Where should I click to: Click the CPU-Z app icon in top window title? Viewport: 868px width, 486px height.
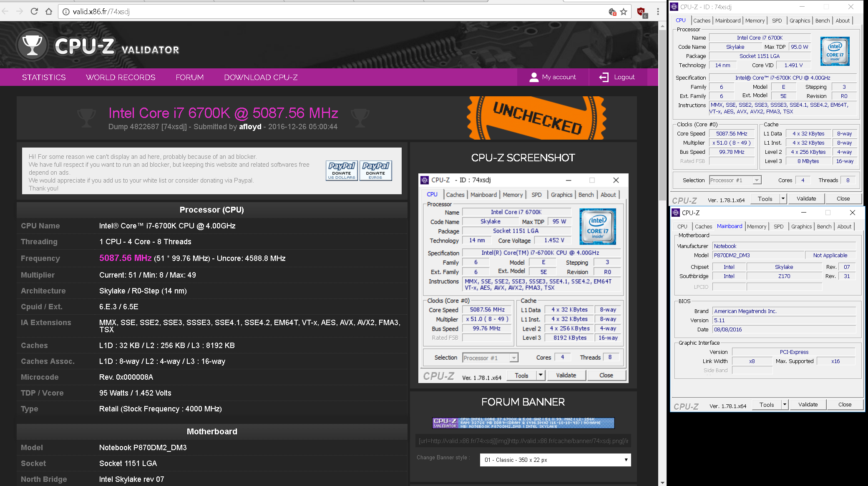(x=674, y=7)
